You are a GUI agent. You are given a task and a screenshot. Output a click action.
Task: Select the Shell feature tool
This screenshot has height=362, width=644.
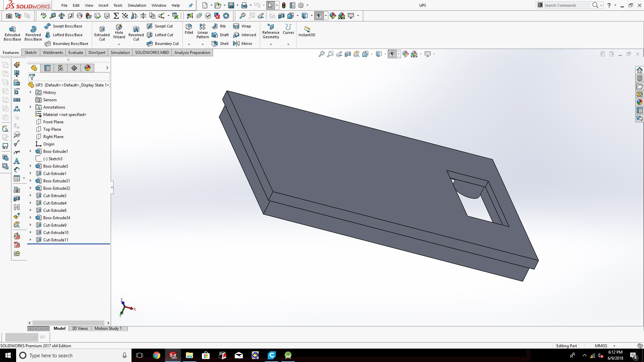[220, 44]
